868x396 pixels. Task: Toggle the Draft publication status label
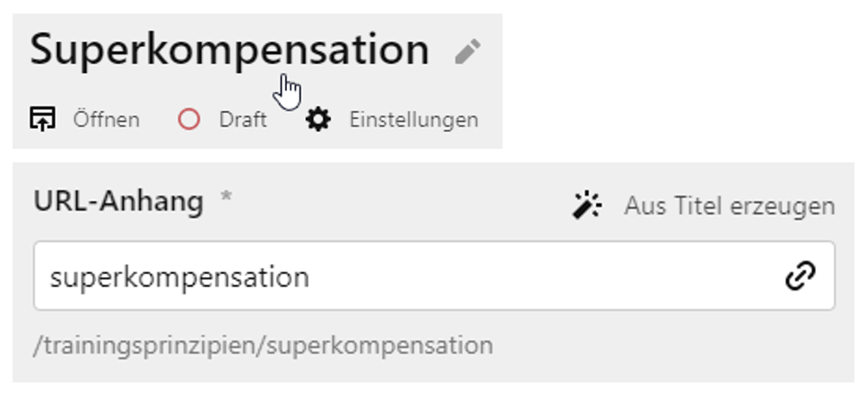tap(243, 119)
